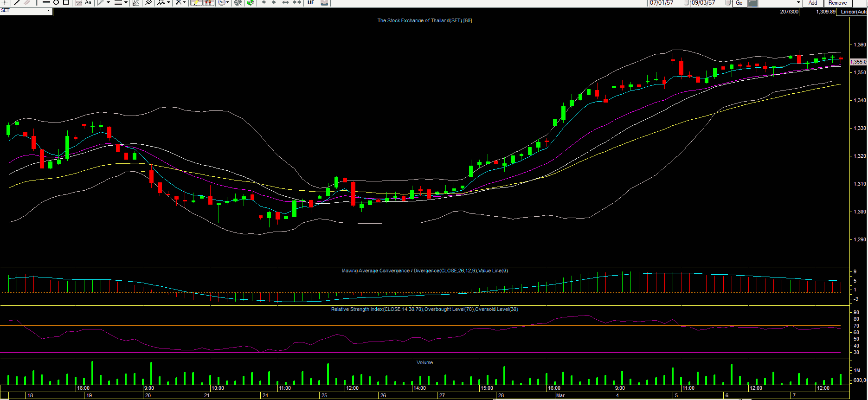
Task: Click the 1,355.0 current price label
Action: (x=858, y=61)
